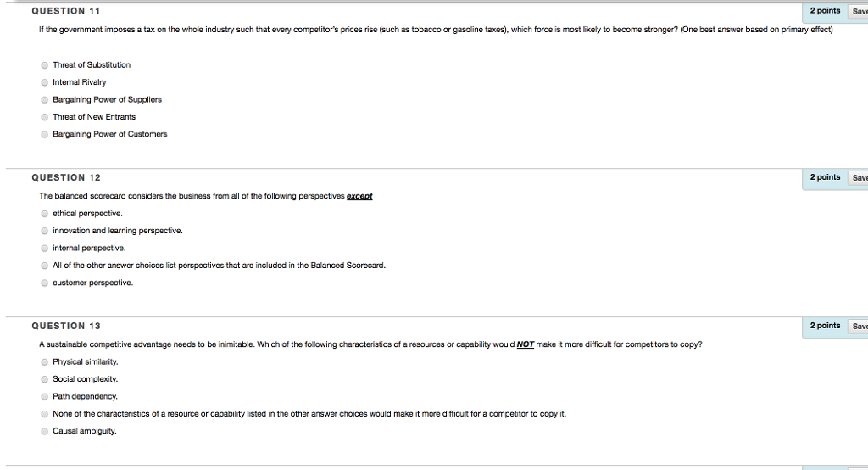Select the 'All of the other answer choices' option
The width and height of the screenshot is (868, 470).
(43, 266)
